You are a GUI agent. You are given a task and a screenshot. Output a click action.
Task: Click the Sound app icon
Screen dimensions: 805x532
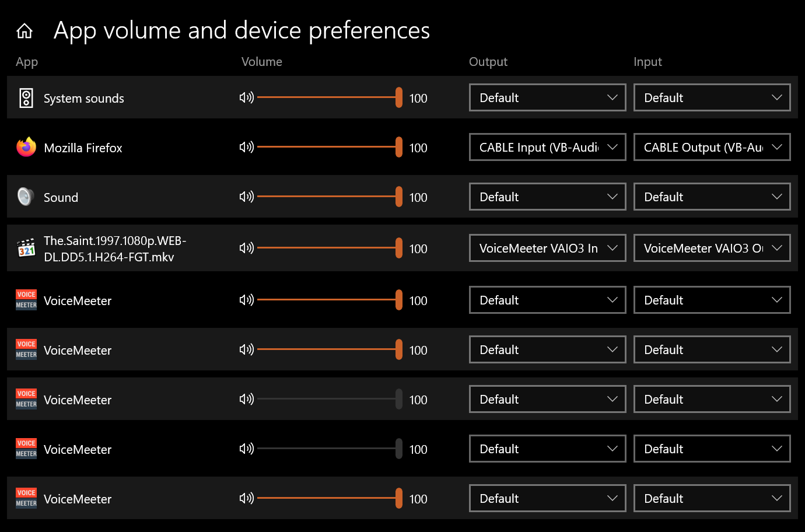coord(26,197)
